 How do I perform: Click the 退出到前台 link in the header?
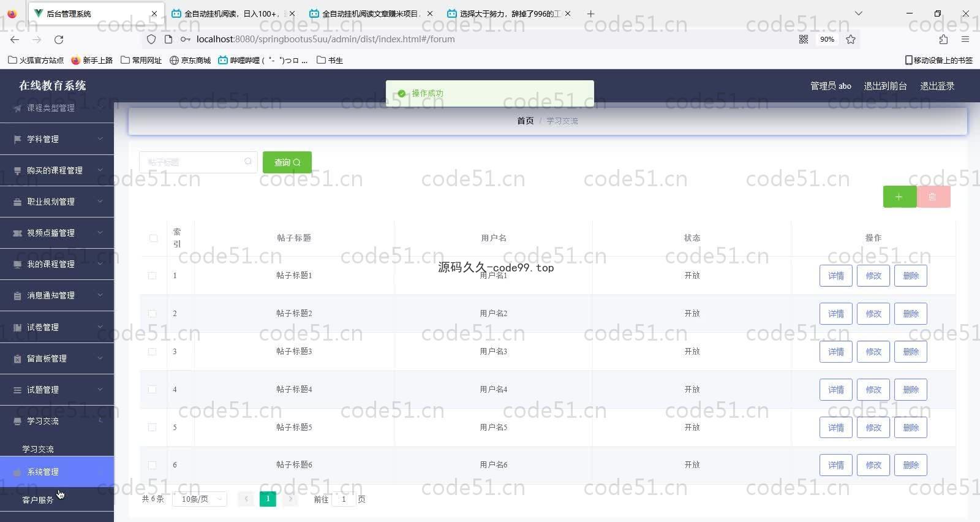tap(885, 86)
